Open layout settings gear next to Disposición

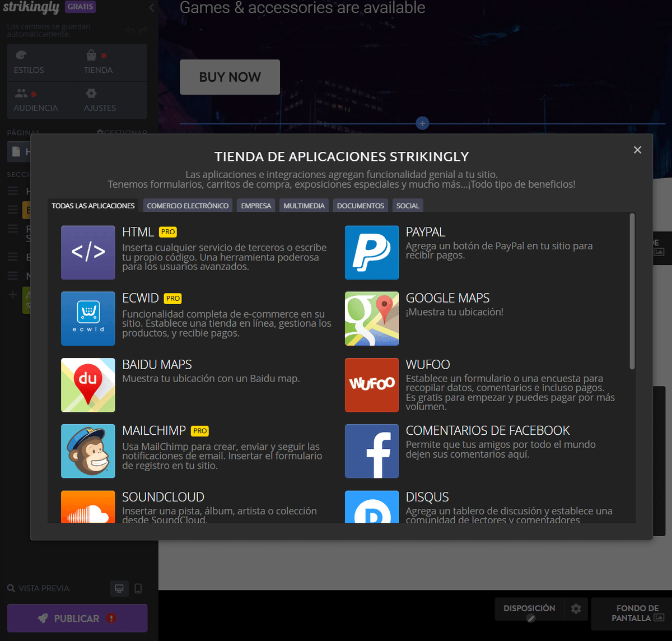tap(576, 609)
